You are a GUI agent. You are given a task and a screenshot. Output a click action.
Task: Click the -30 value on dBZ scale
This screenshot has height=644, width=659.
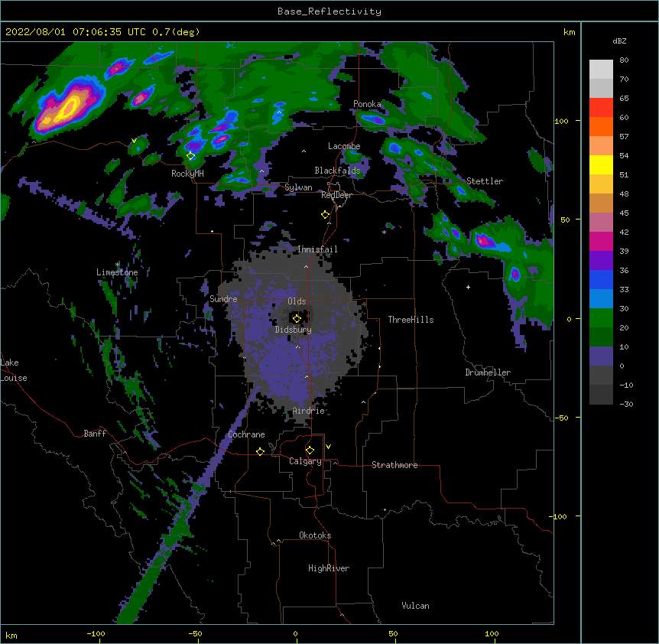(x=626, y=404)
